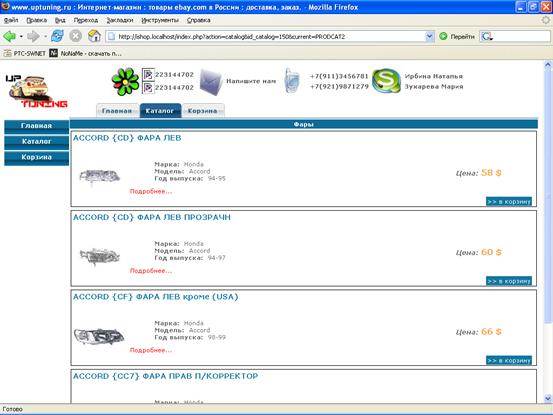Click the mobile phone icon in header
This screenshot has height=415, width=553.
tap(292, 81)
